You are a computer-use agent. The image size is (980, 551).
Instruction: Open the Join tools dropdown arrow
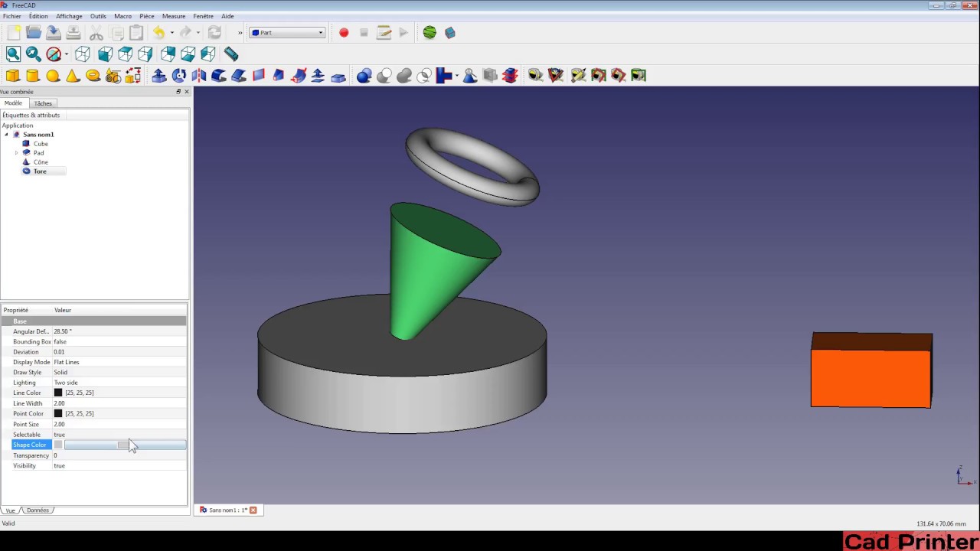point(457,76)
